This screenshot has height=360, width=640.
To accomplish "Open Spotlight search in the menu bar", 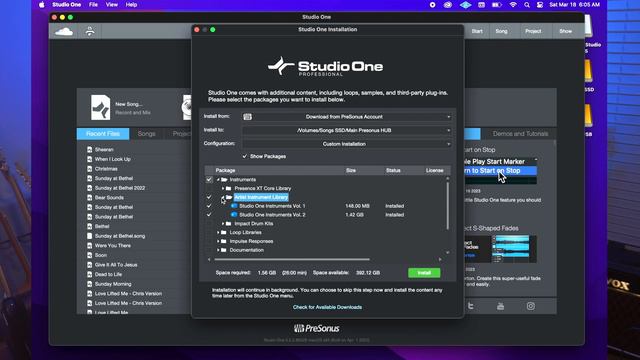I will pos(527,5).
